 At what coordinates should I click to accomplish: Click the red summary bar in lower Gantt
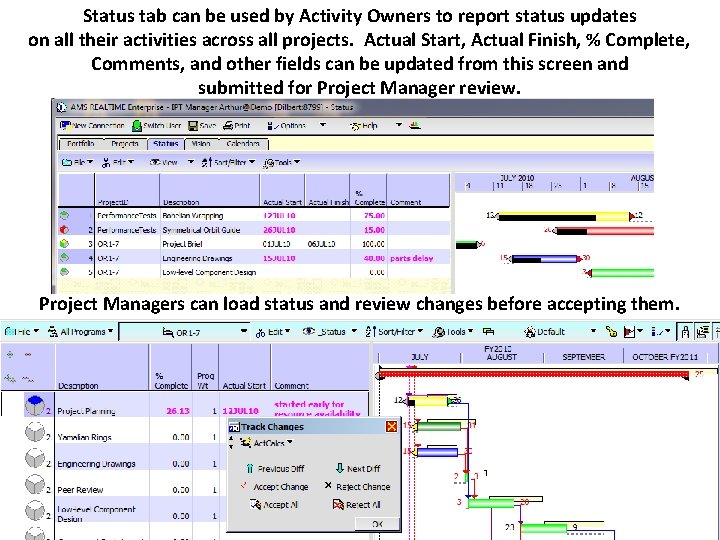tap(534, 375)
